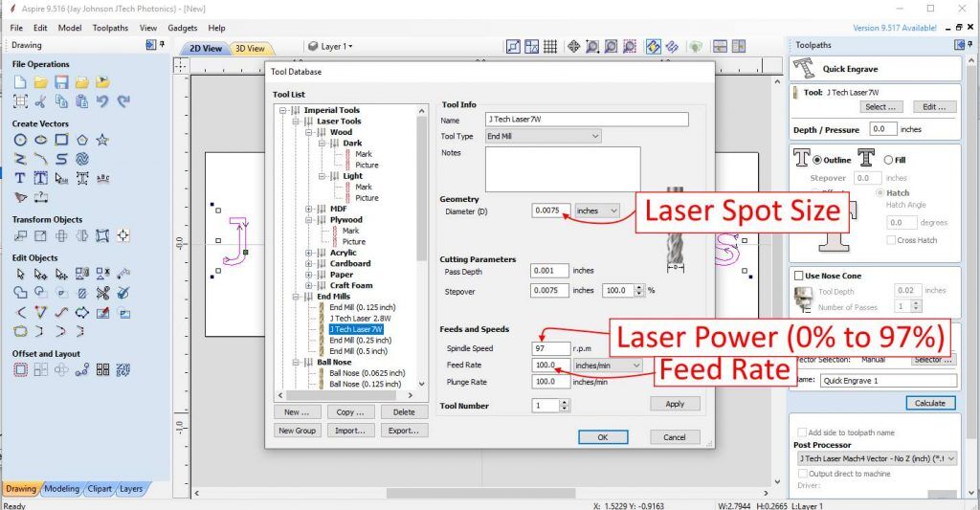Switch to the 3D View tab

click(251, 48)
